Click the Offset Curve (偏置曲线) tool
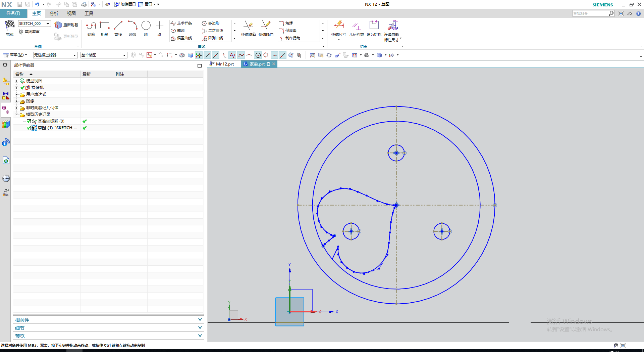Screen dimensions: 644x352 click(181, 38)
